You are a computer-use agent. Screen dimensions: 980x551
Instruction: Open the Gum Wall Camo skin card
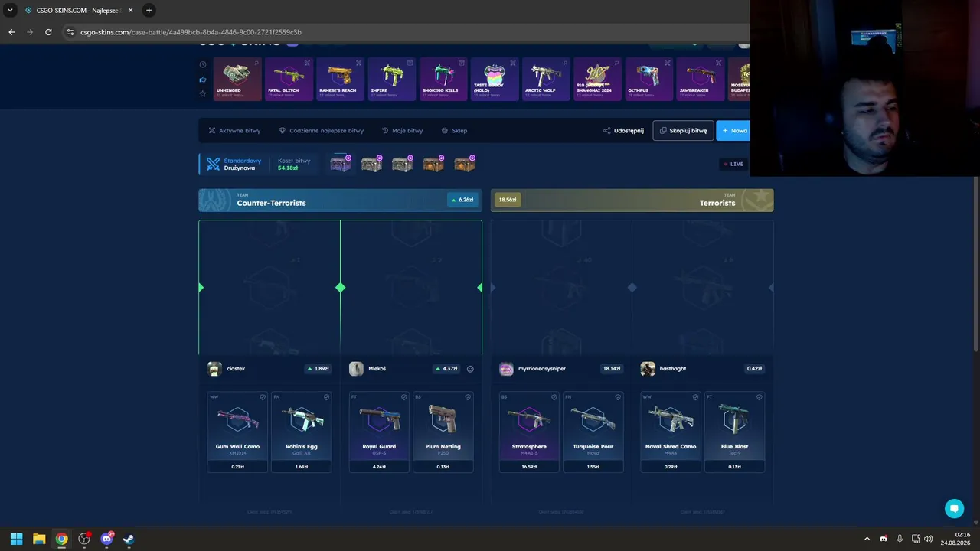tap(237, 432)
